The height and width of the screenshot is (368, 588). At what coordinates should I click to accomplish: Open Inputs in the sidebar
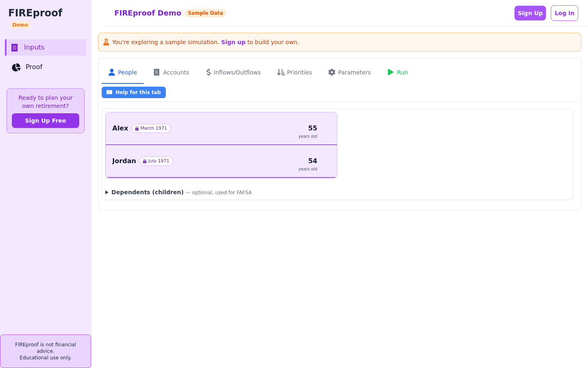[46, 47]
